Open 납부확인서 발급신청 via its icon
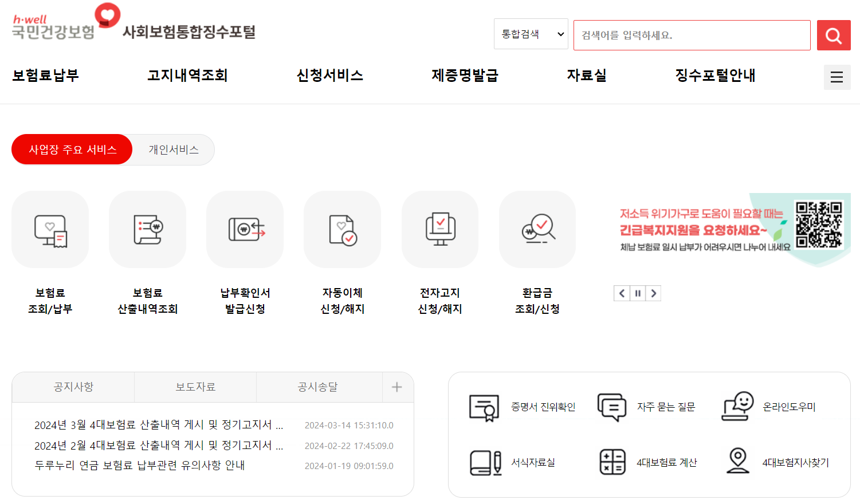 (x=245, y=229)
